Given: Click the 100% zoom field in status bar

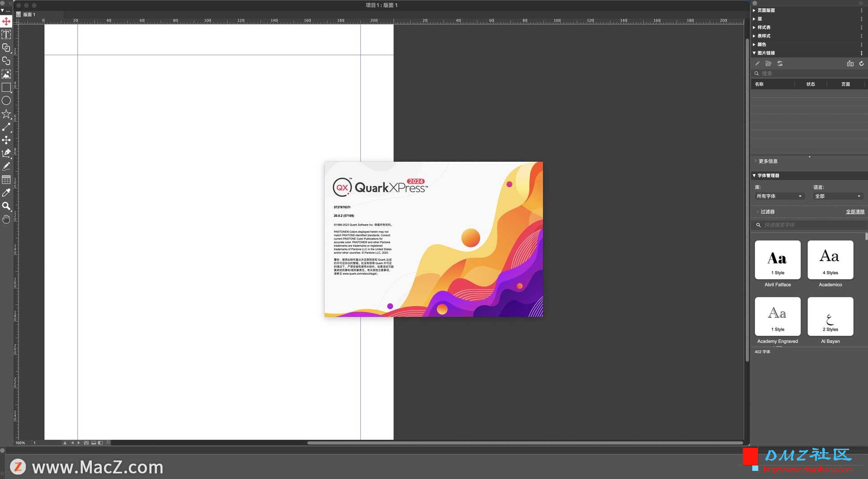Looking at the screenshot, I should [21, 443].
